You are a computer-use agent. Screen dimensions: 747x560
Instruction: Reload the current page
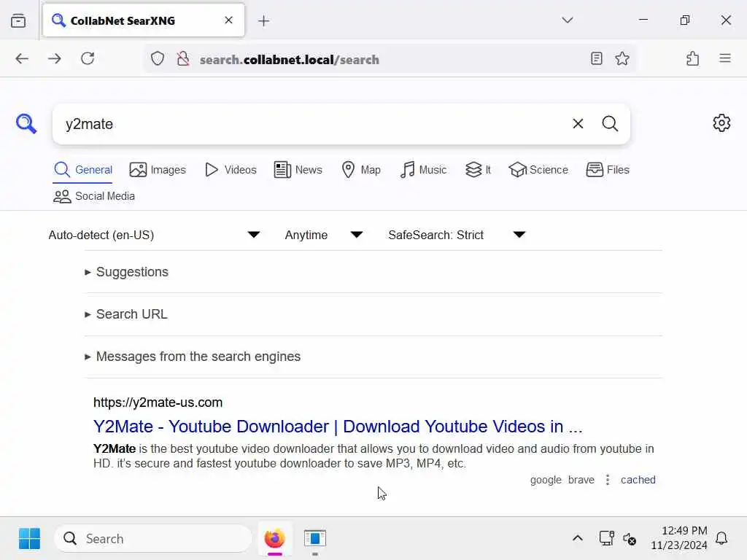point(88,58)
